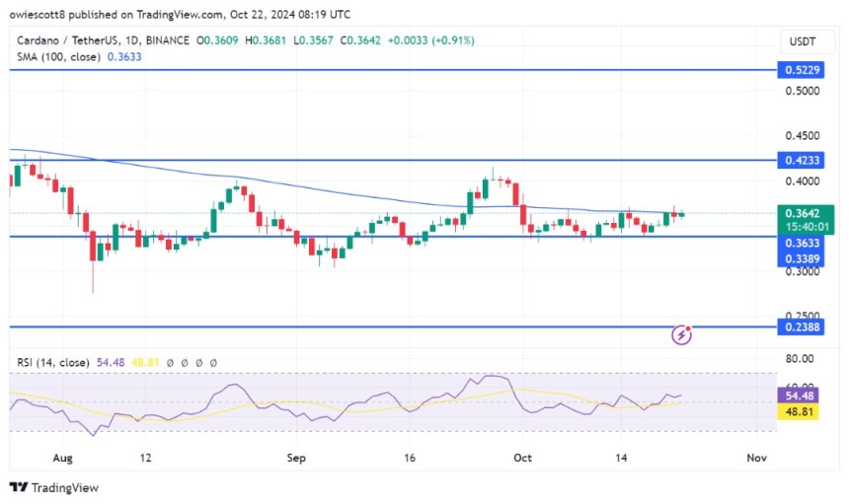Click the purple lightning bolt icon

coord(681,335)
